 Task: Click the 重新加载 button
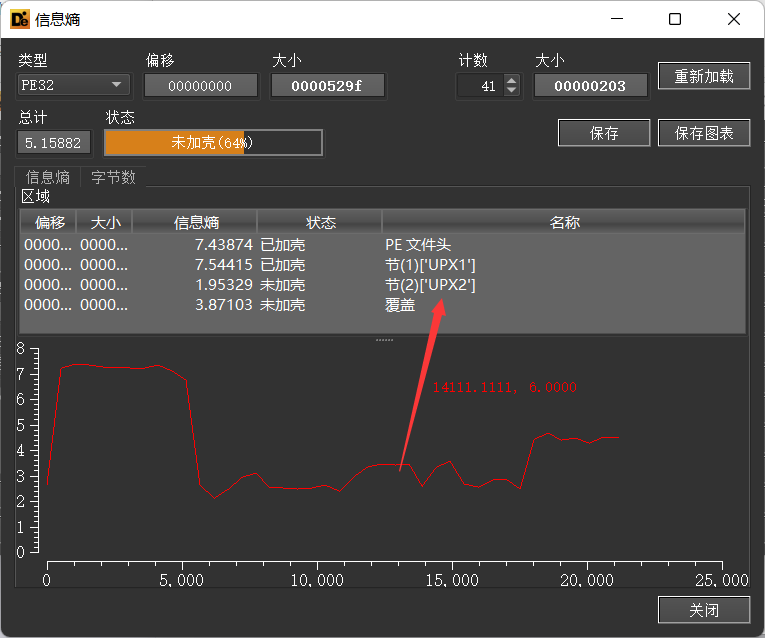click(704, 76)
